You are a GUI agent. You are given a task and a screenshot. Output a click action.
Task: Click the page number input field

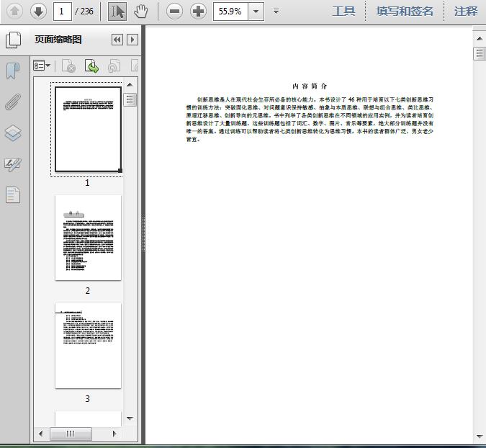(63, 11)
